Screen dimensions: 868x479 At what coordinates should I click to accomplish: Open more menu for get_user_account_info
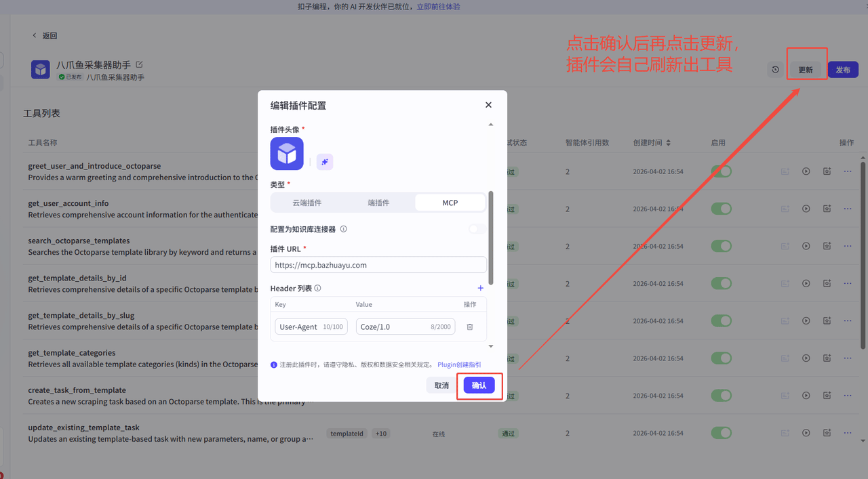tap(848, 209)
